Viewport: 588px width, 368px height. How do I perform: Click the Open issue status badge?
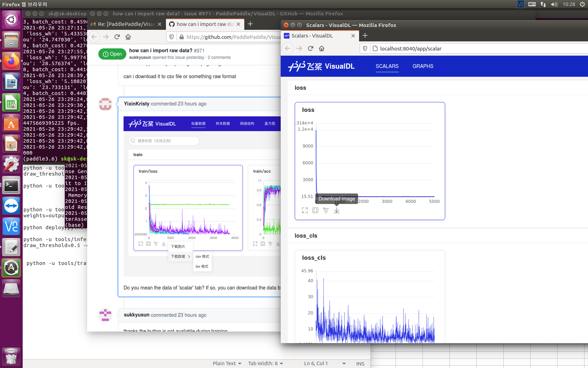coord(112,54)
